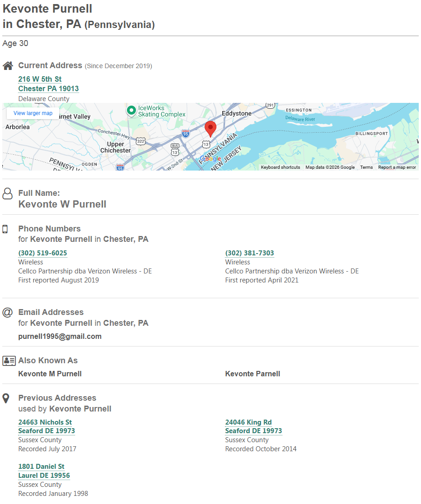Click Keyboard shortcuts on the map

[280, 167]
